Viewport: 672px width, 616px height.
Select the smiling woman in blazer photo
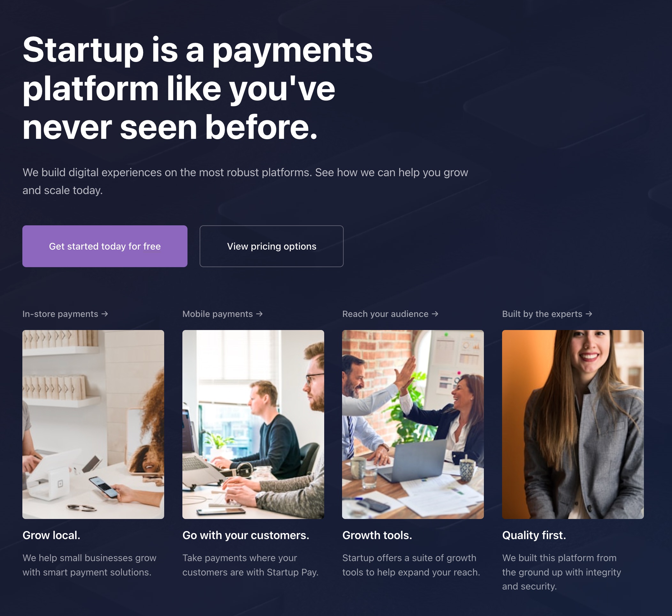pos(573,424)
